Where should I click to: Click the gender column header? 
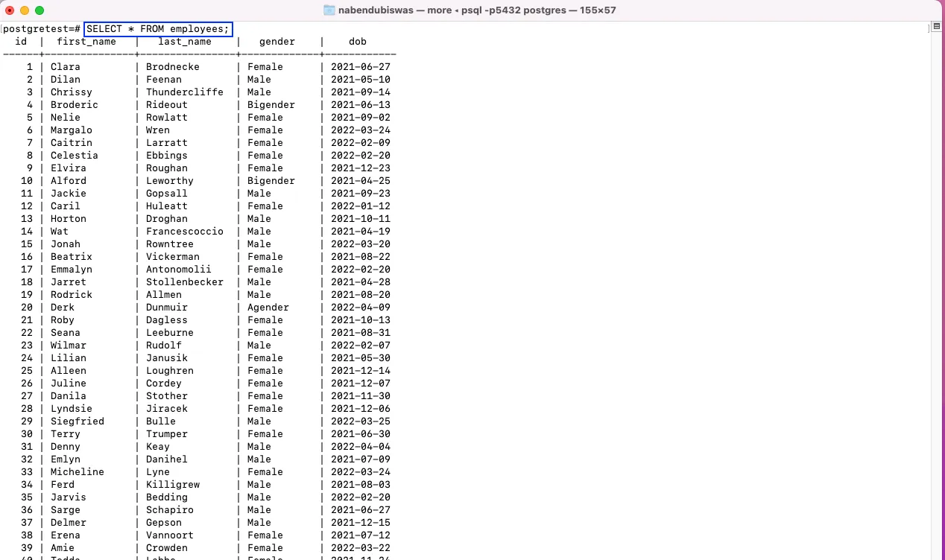click(x=277, y=42)
